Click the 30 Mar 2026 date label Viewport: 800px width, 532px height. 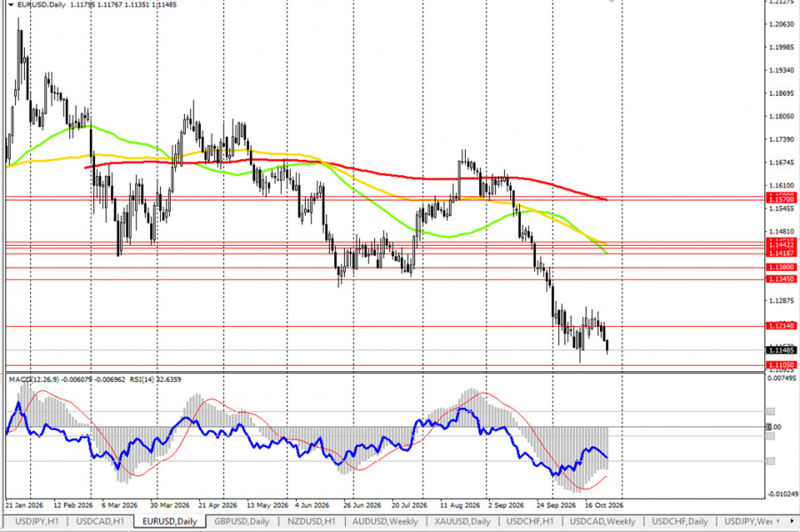tap(170, 505)
